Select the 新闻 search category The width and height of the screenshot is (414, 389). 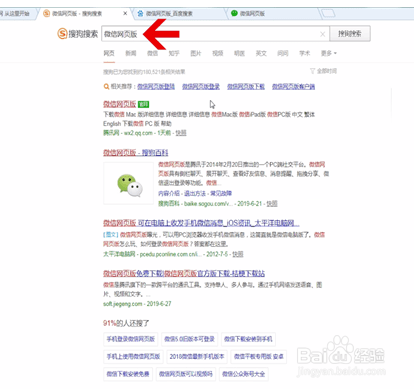[x=130, y=53]
